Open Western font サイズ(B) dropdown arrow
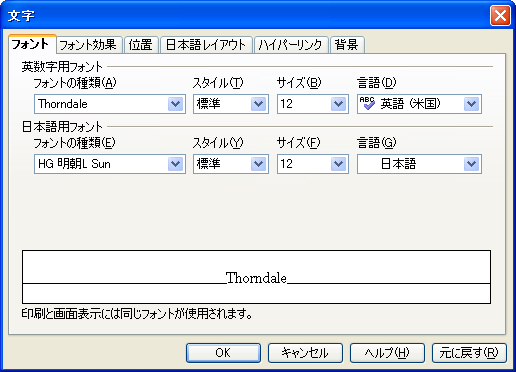 coord(338,104)
